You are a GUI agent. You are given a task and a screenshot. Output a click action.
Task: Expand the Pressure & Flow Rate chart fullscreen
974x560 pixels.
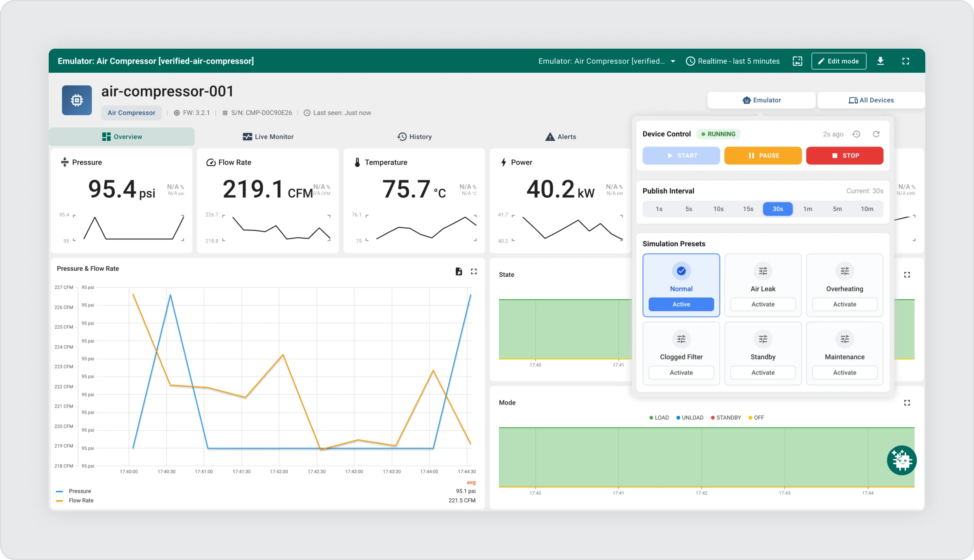(x=474, y=271)
